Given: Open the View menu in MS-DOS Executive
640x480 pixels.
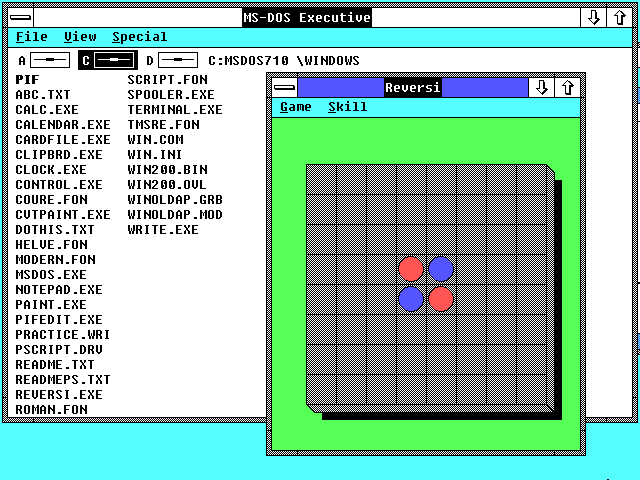Looking at the screenshot, I should tap(80, 37).
